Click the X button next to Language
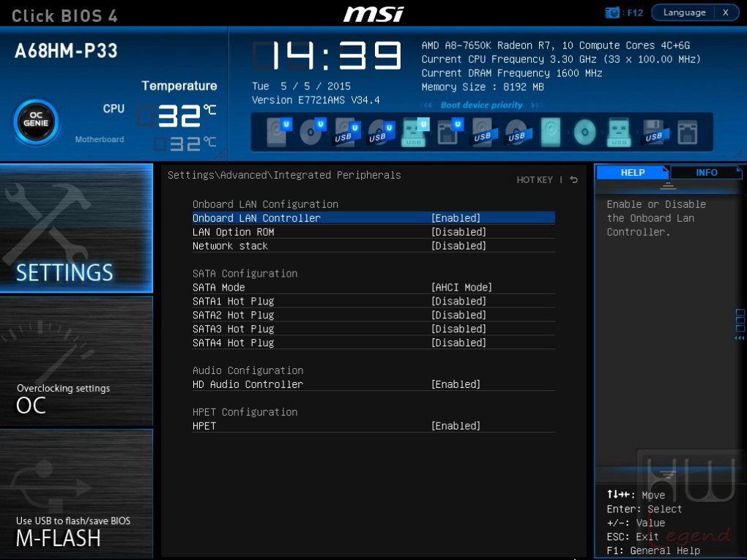This screenshot has height=560, width=747. [726, 13]
